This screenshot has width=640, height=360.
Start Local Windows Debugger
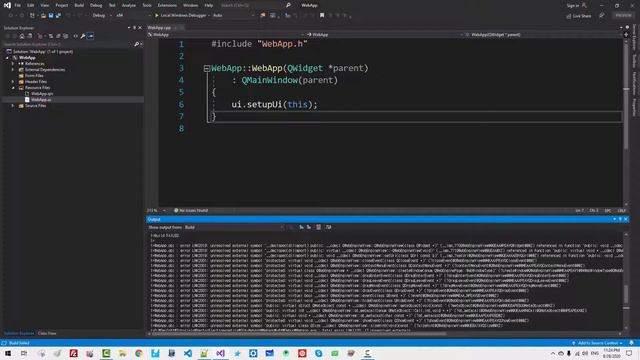(180, 16)
